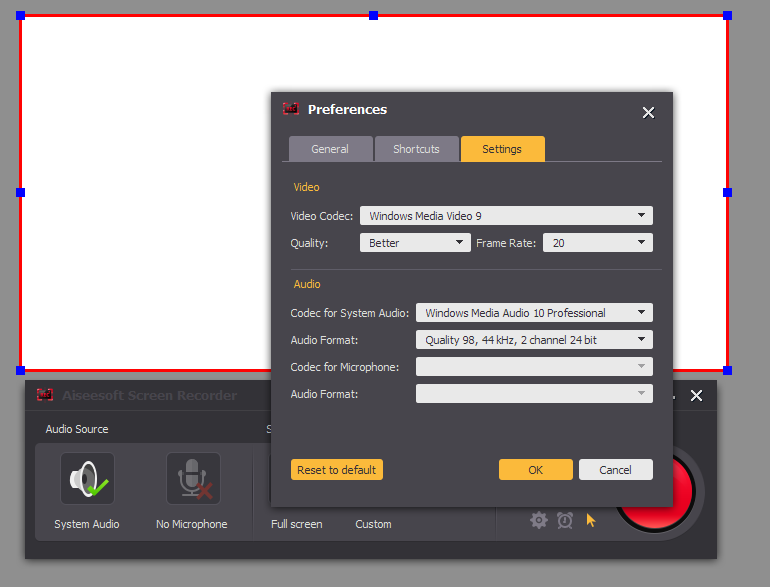Screen dimensions: 770x587
Task: Open the Quality dropdown showing Better
Action: 415,243
